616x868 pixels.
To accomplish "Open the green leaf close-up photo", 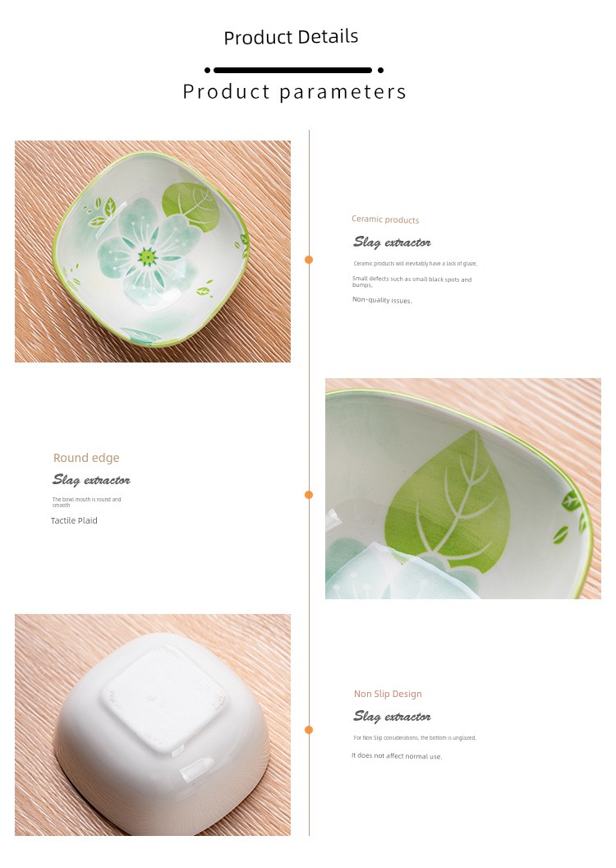I will 463,488.
